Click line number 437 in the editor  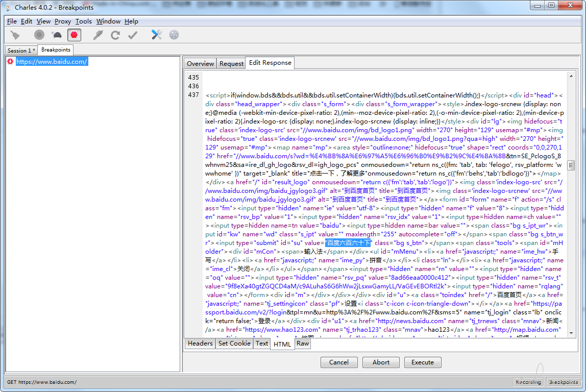click(193, 95)
